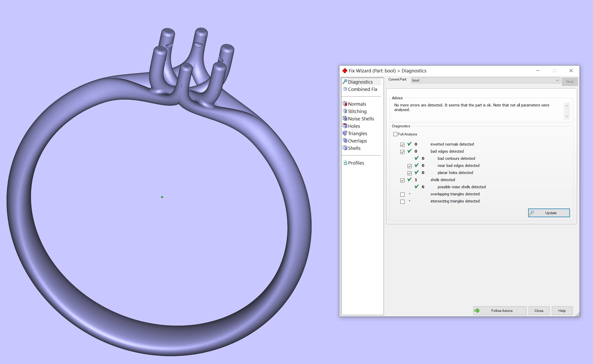Click the Normals cube icon in sidebar
This screenshot has height=364, width=593.
(345, 104)
